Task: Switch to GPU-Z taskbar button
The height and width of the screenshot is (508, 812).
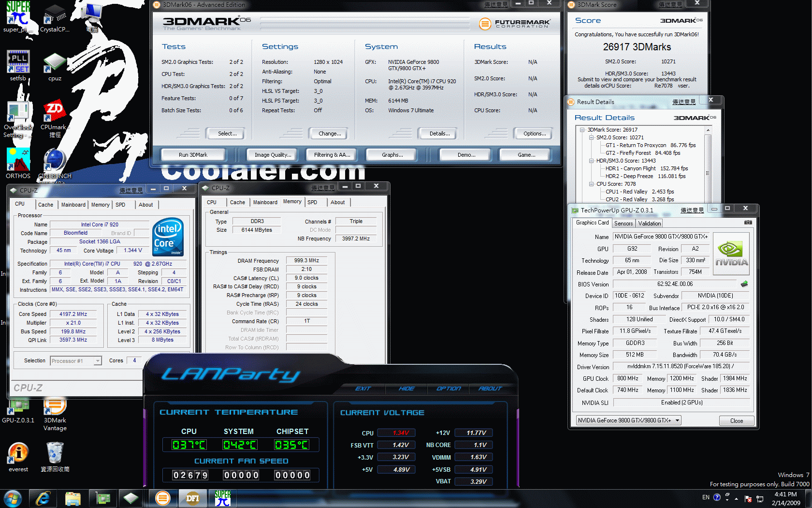Action: pyautogui.click(x=103, y=498)
